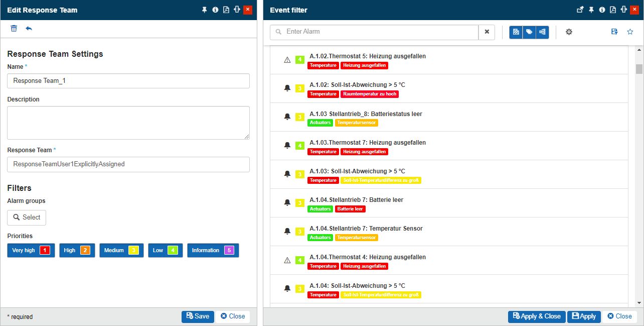Toggle the hierarchy tree view button
Image resolution: width=644 pixels, height=326 pixels.
(542, 32)
